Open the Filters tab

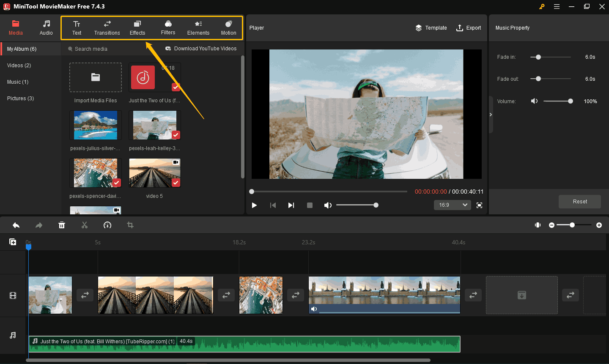click(168, 27)
